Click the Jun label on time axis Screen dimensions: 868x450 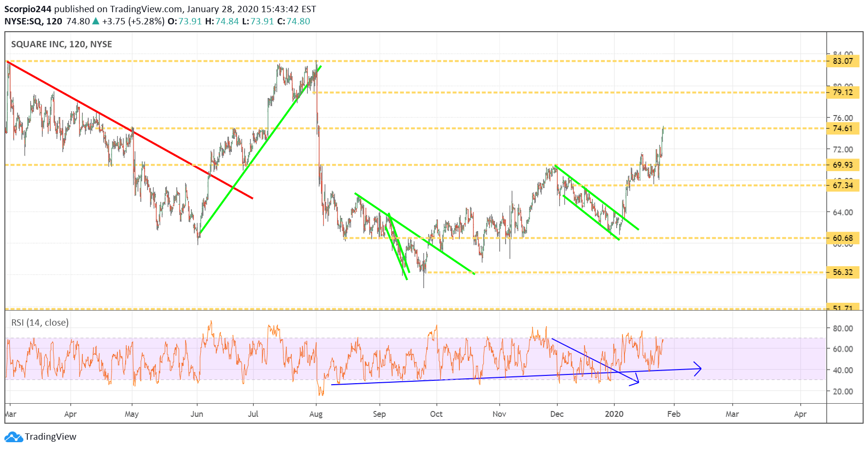coord(197,414)
